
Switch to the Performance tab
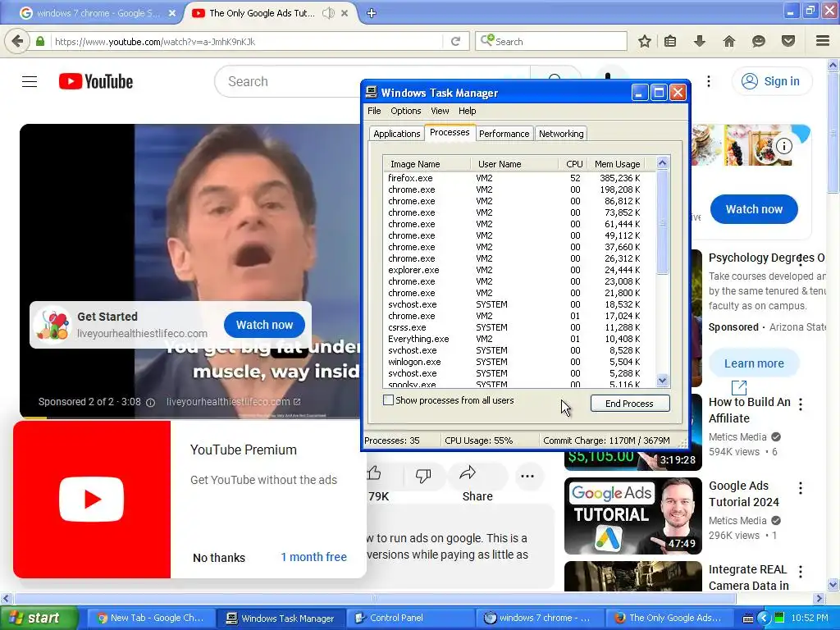tap(504, 134)
